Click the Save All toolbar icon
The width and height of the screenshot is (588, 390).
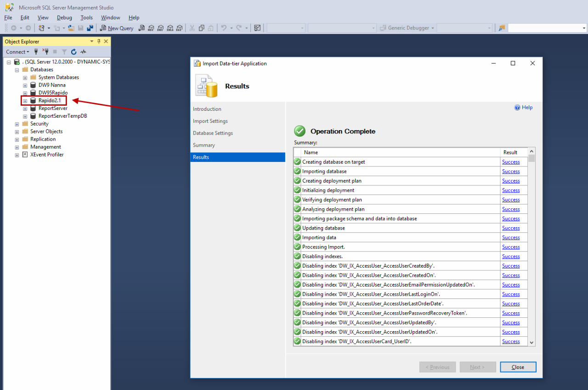(90, 28)
